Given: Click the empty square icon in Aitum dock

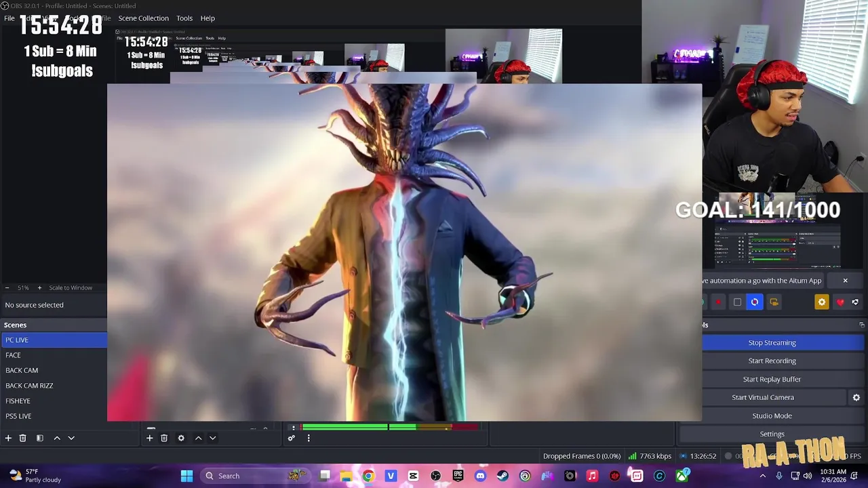Looking at the screenshot, I should click(737, 302).
